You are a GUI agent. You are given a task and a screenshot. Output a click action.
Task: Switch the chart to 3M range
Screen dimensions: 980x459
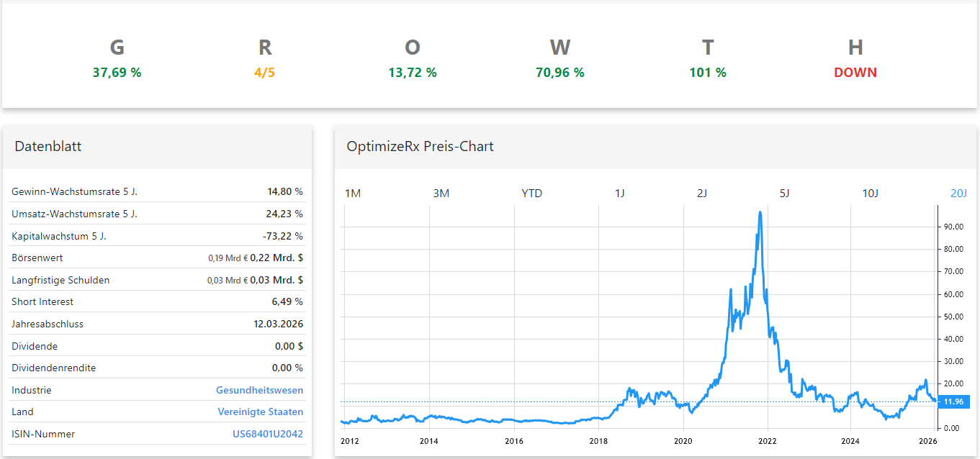point(441,193)
